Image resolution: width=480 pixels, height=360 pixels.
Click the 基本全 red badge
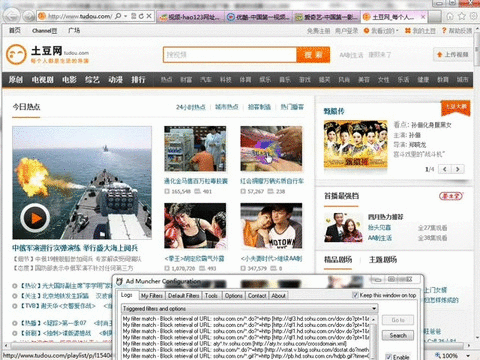(x=451, y=196)
